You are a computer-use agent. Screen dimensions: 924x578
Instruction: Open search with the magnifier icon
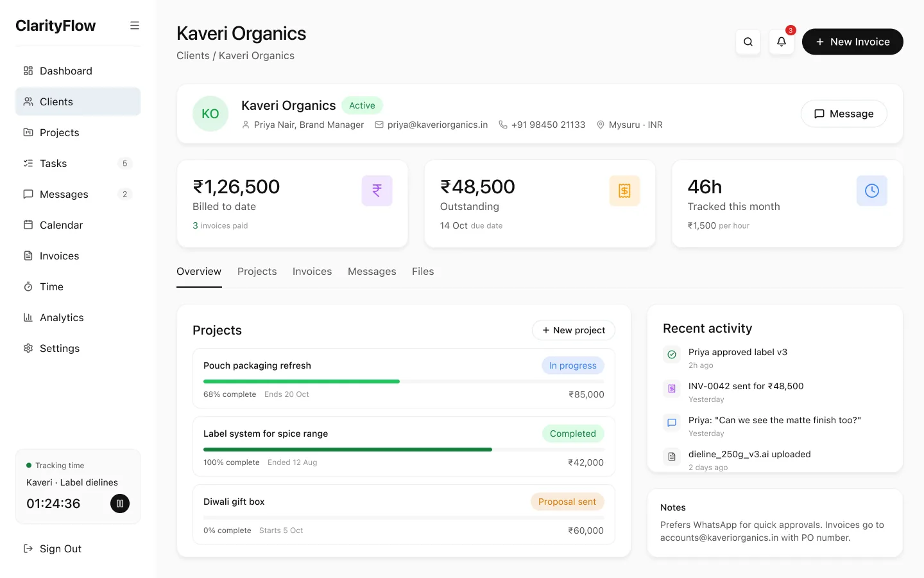(x=748, y=42)
